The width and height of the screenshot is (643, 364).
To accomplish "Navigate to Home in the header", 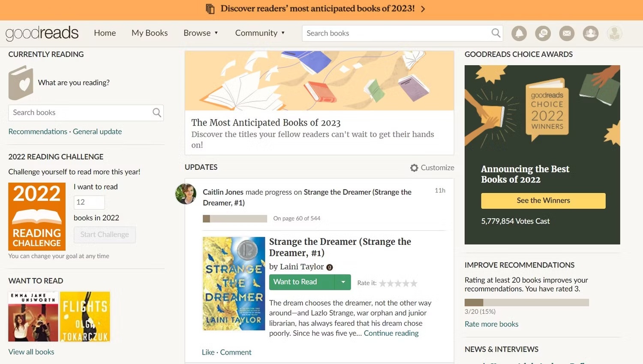I will pos(105,33).
